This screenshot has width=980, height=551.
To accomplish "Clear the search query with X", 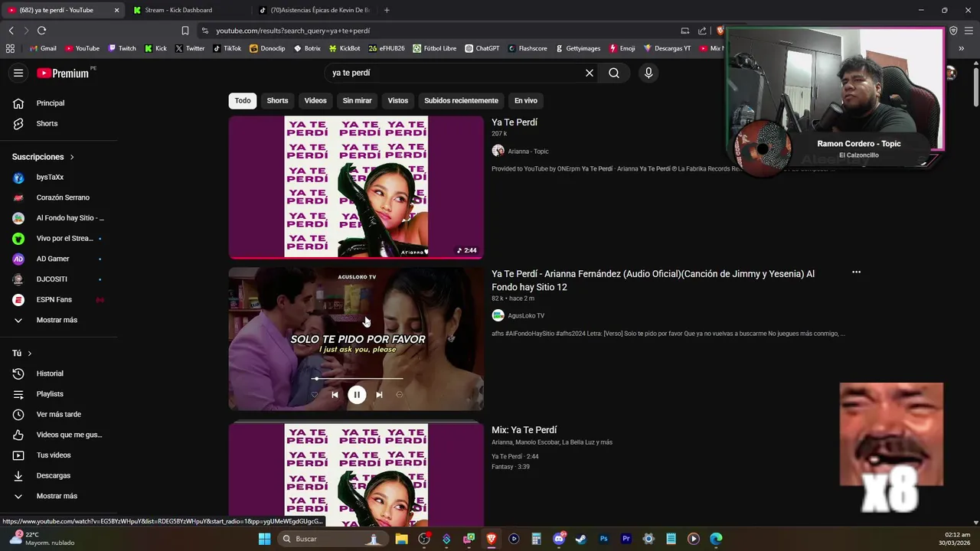I will [590, 73].
